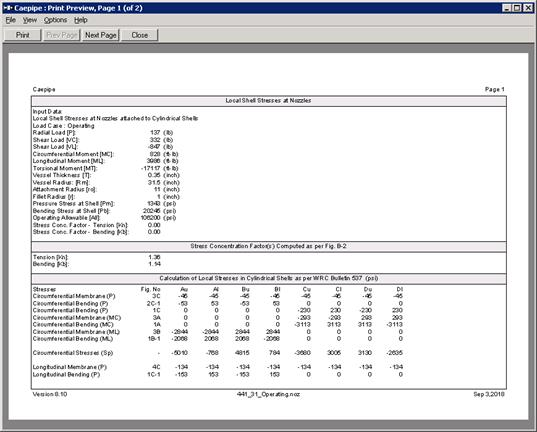The height and width of the screenshot is (432, 537).
Task: Open the Help menu
Action: pos(81,20)
